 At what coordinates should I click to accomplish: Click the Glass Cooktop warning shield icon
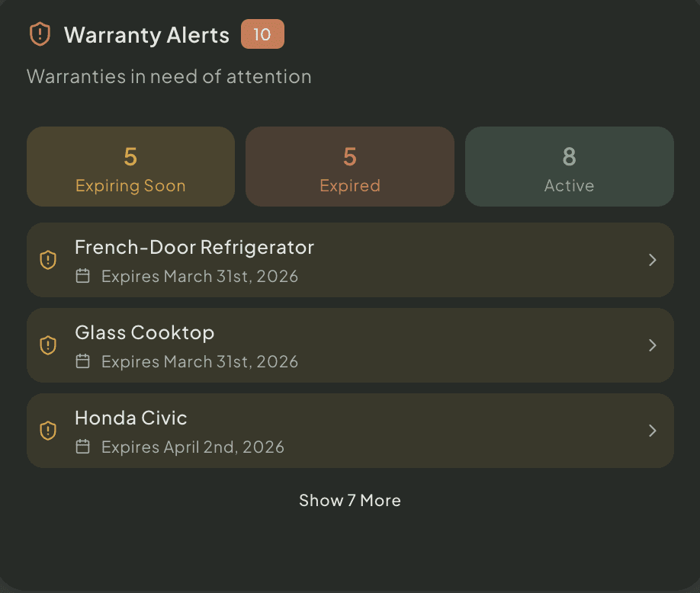[48, 345]
